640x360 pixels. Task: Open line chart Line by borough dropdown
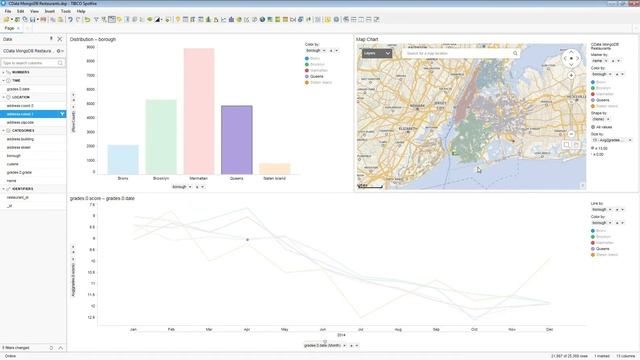pos(602,209)
